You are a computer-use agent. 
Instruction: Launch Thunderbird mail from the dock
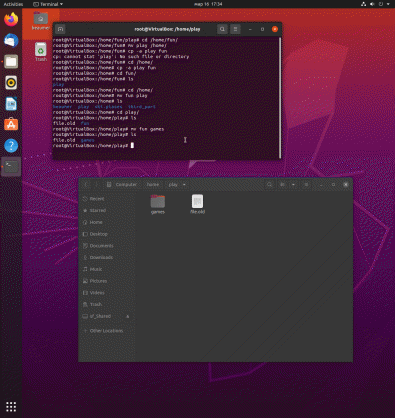point(11,40)
